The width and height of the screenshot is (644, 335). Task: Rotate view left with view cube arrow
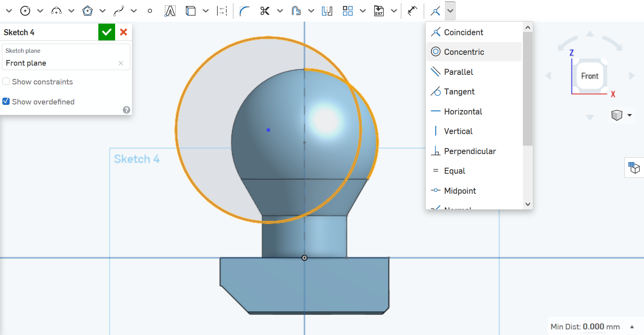pos(548,76)
